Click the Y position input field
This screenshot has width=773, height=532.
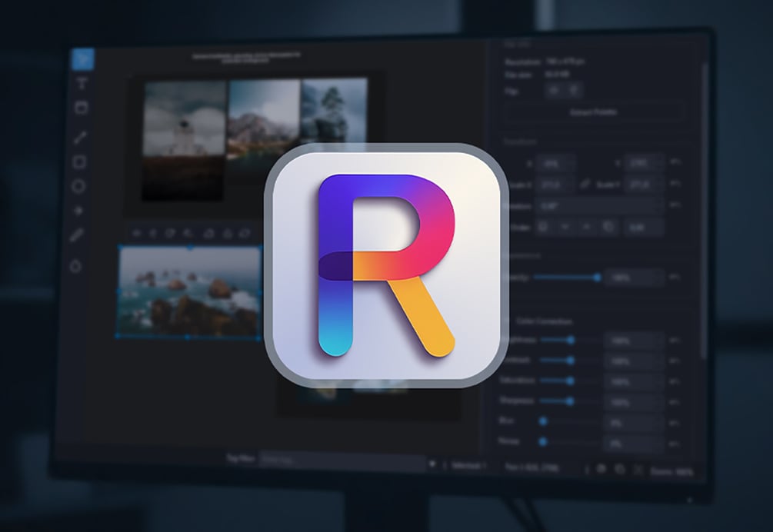pos(643,163)
